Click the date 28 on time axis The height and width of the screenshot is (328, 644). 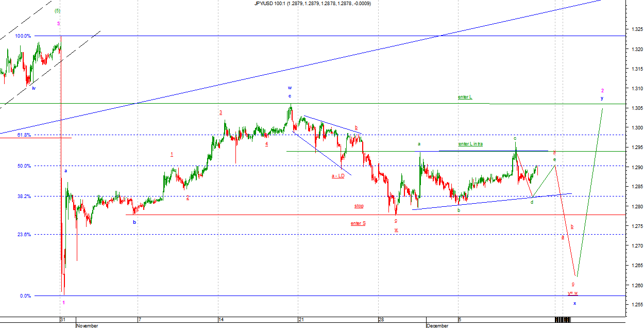point(381,320)
